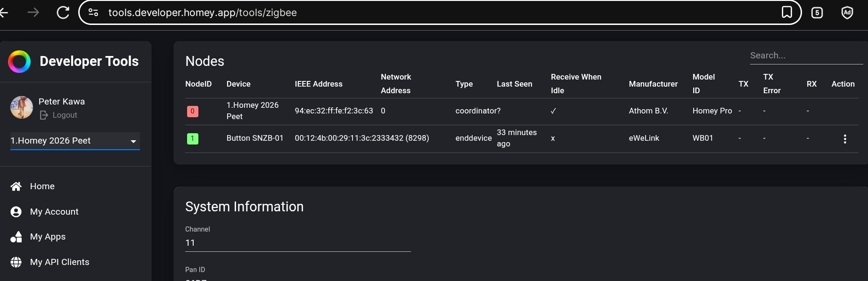Go to My Account in sidebar
868x281 pixels.
54,212
